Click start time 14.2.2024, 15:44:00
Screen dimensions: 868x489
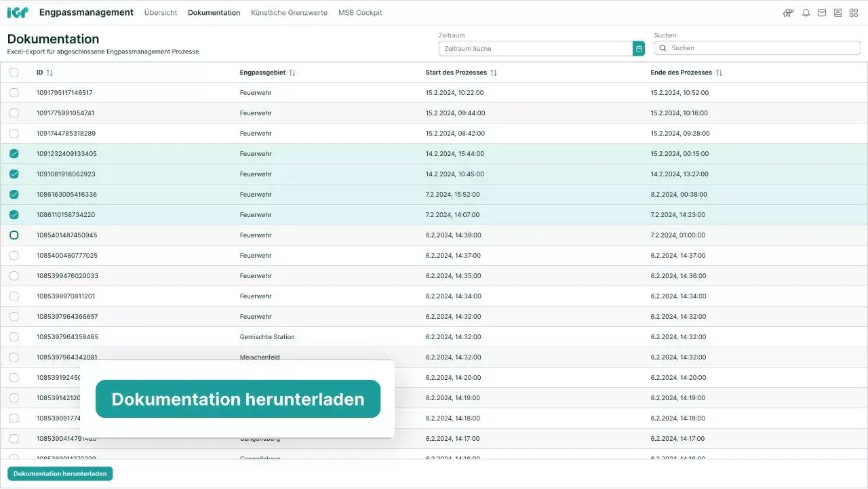(x=455, y=154)
